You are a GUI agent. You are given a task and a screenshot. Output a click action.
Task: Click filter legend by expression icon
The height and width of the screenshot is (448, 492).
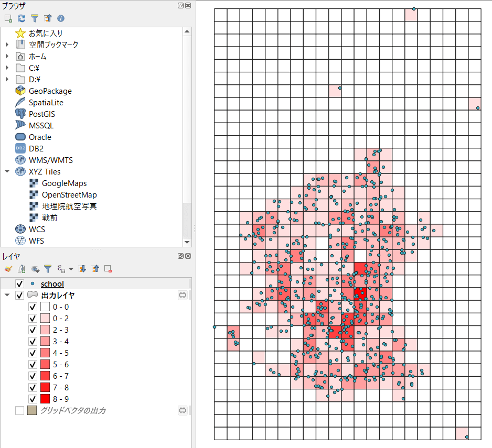(61, 269)
